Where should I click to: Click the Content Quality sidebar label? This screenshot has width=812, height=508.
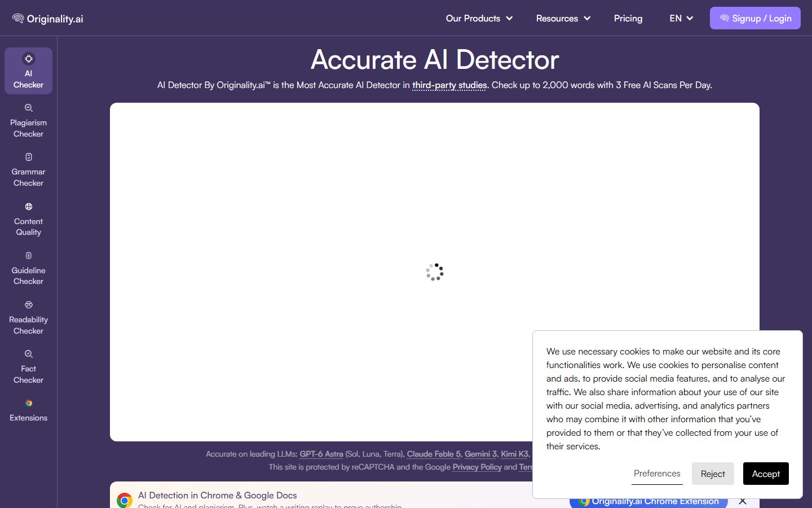(28, 227)
